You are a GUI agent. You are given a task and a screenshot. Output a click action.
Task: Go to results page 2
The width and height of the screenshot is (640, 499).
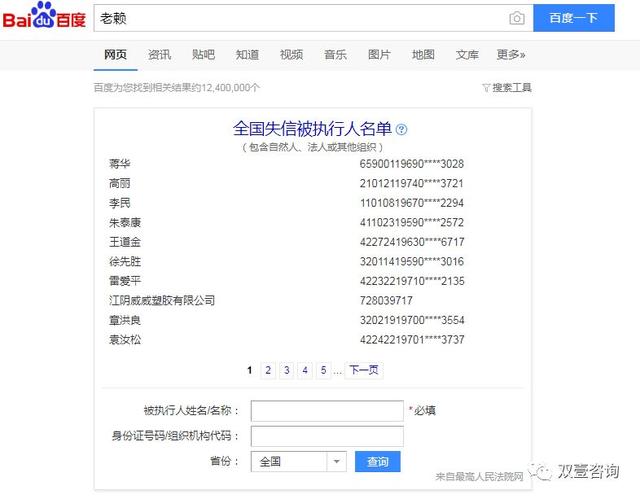point(268,370)
